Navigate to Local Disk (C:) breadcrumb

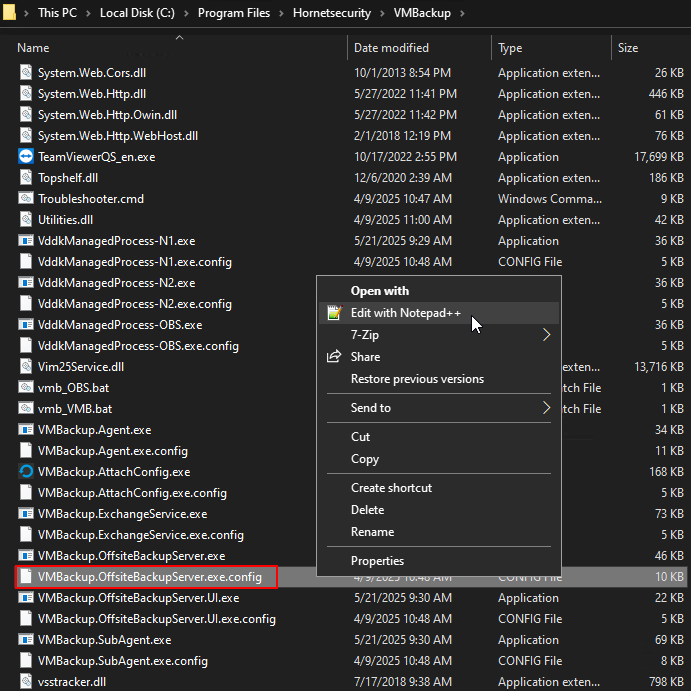tap(137, 13)
